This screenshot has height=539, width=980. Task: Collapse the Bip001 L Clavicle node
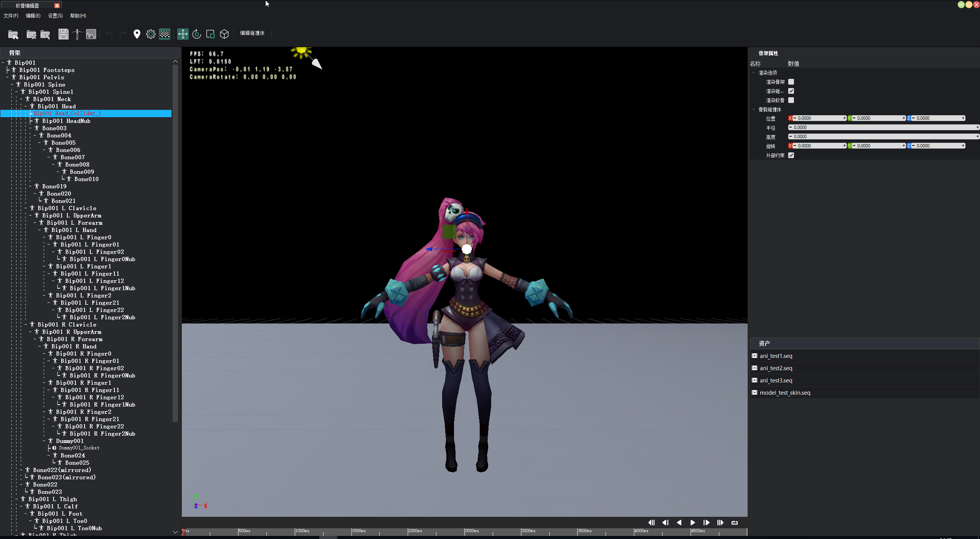point(26,208)
